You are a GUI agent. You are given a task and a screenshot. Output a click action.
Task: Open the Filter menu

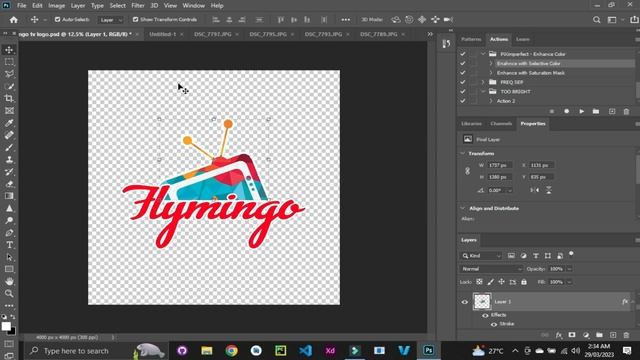click(x=138, y=6)
